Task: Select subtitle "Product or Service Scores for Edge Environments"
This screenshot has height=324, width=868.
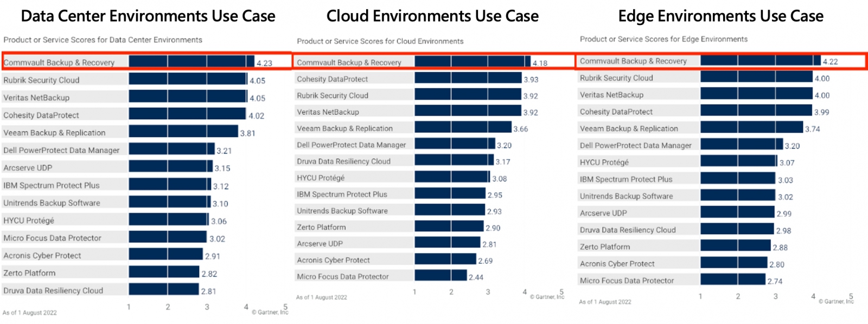Action: click(x=663, y=39)
